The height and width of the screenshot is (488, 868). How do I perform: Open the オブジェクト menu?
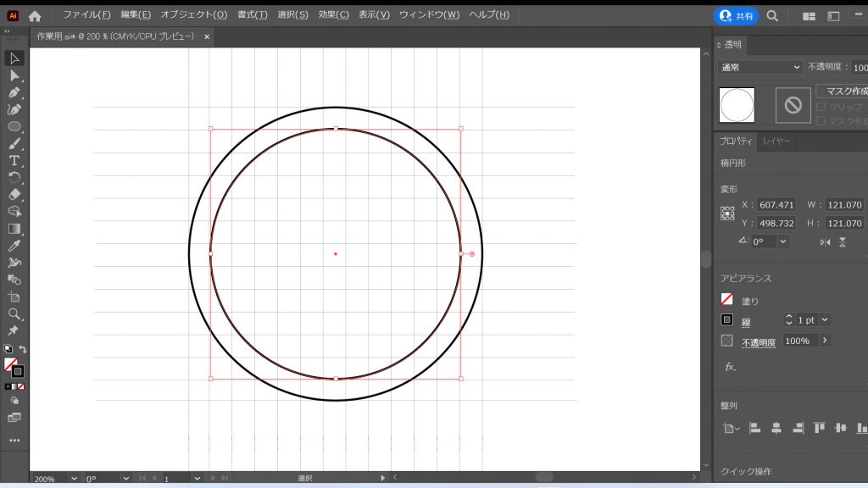pyautogui.click(x=194, y=14)
